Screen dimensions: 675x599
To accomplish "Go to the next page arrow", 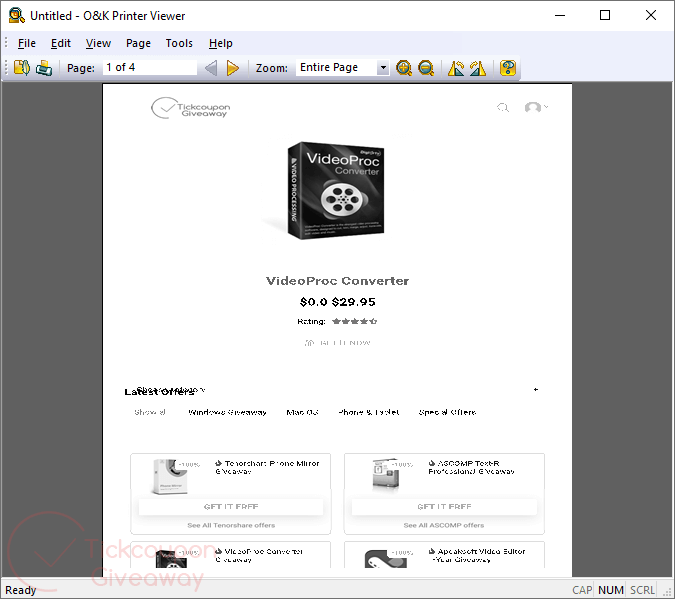I will click(233, 68).
